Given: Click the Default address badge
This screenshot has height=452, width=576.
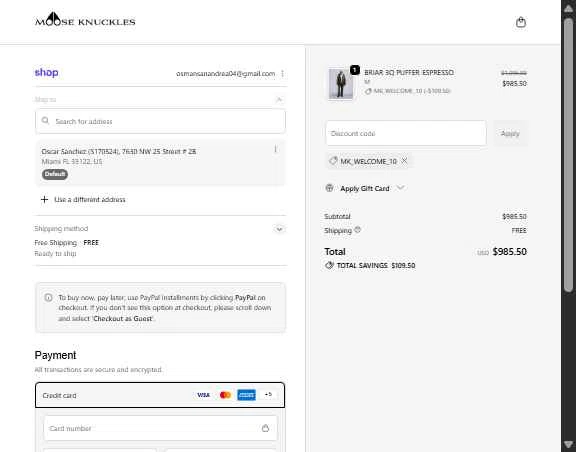Looking at the screenshot, I should coord(55,174).
